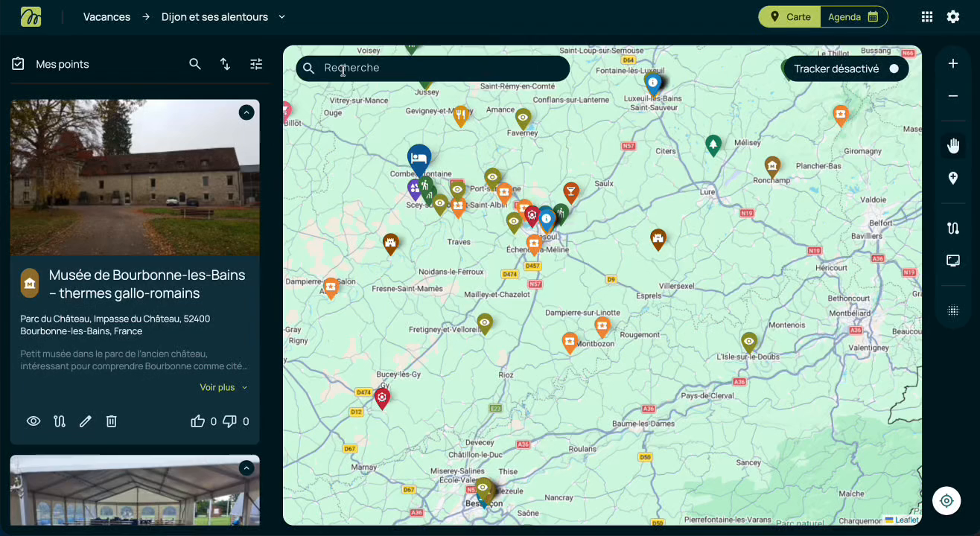Select the add point marker tool
This screenshot has width=980, height=536.
click(x=953, y=178)
